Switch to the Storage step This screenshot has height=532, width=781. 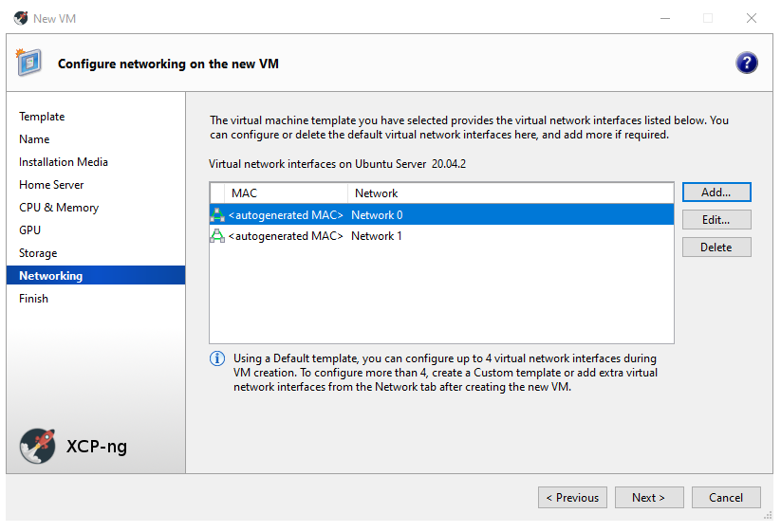[38, 253]
